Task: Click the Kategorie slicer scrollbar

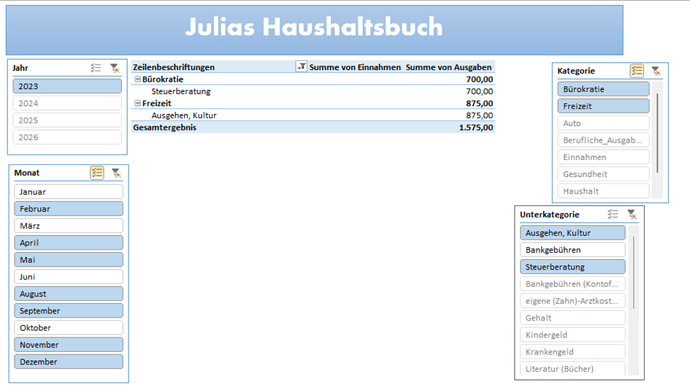Action: coord(657,133)
